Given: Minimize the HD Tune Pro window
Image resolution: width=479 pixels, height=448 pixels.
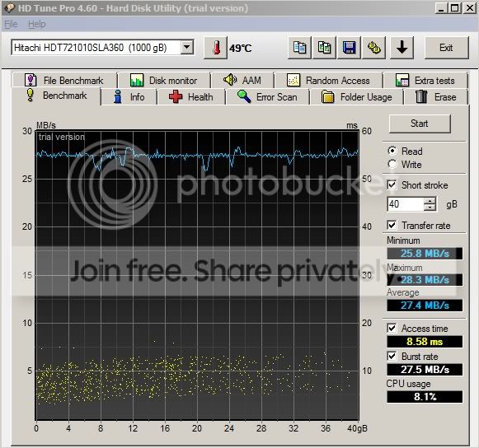Looking at the screenshot, I should click(x=441, y=8).
